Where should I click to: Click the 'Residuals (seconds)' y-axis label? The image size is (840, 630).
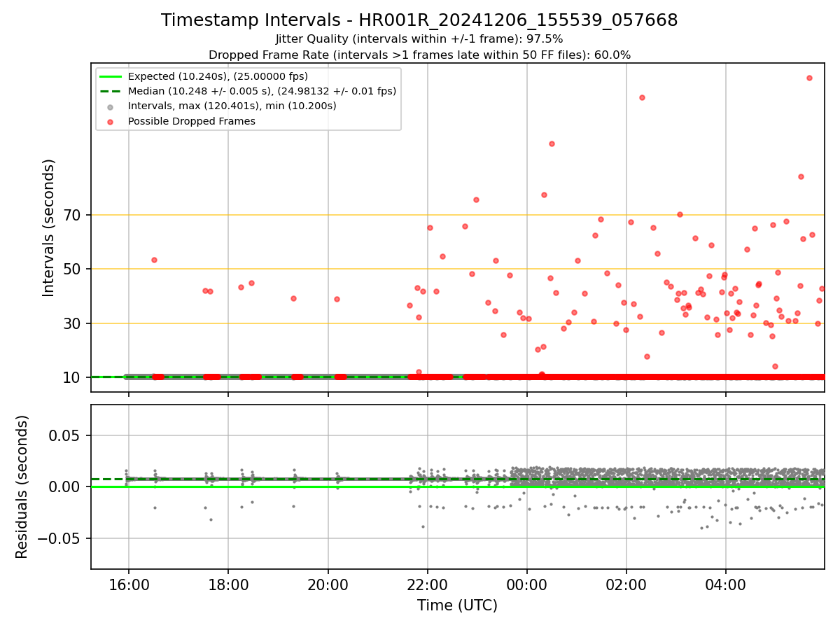[x=22, y=486]
